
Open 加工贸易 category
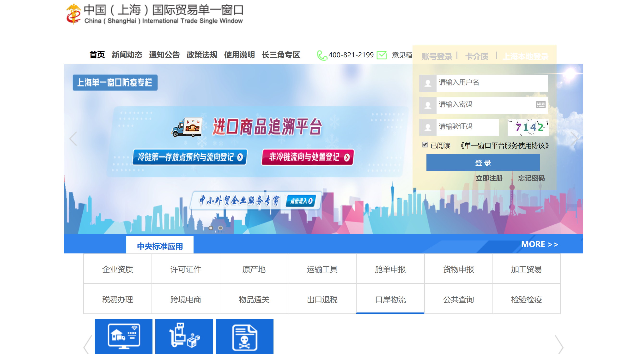click(526, 269)
